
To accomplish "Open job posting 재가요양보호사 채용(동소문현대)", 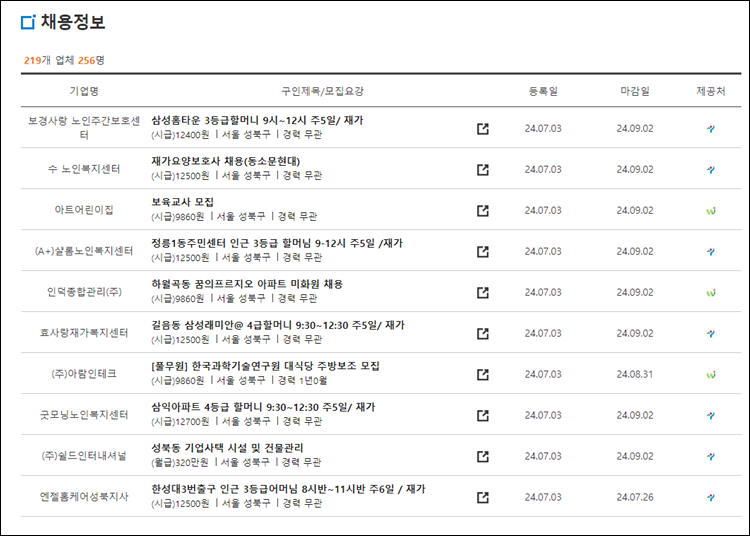I will pos(226,161).
